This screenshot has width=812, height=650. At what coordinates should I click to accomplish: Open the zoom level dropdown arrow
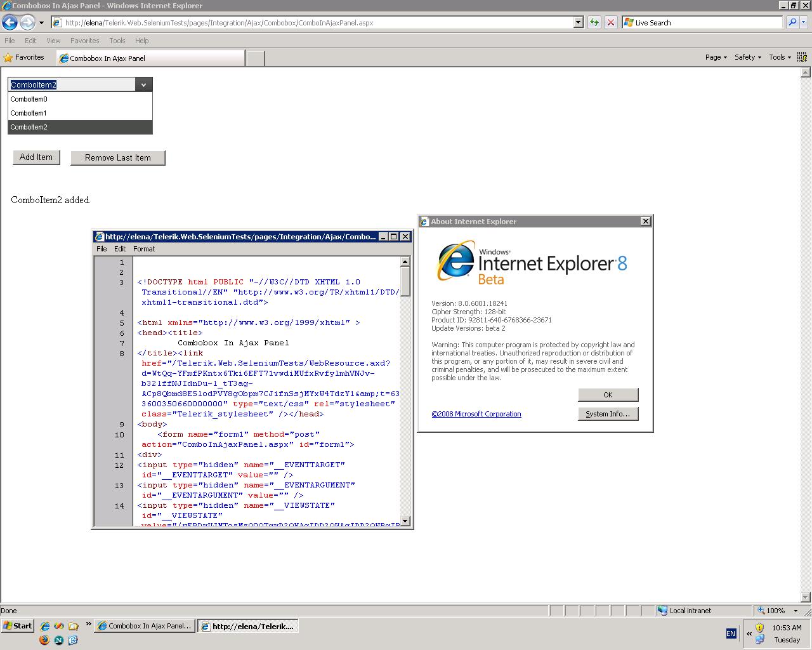pos(796,611)
